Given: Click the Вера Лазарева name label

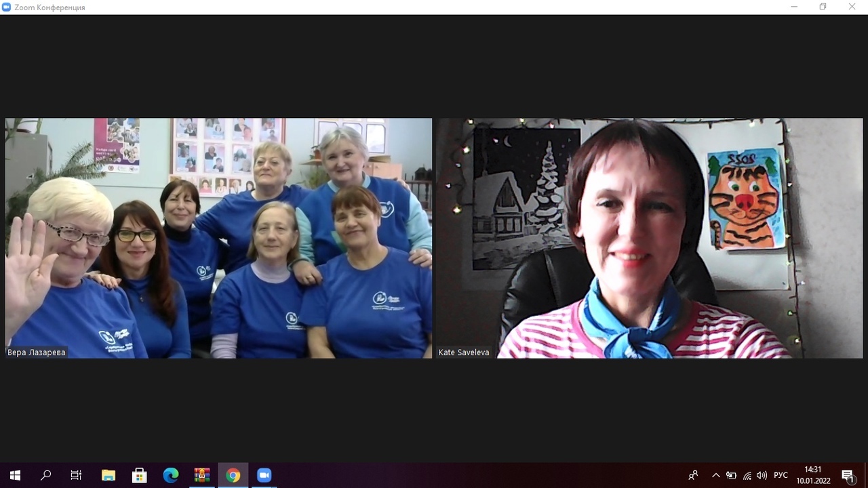Looking at the screenshot, I should pos(37,352).
